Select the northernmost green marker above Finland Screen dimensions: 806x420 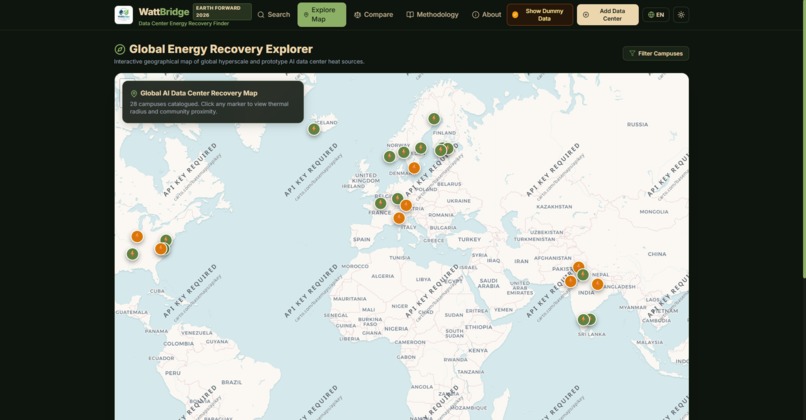[434, 119]
